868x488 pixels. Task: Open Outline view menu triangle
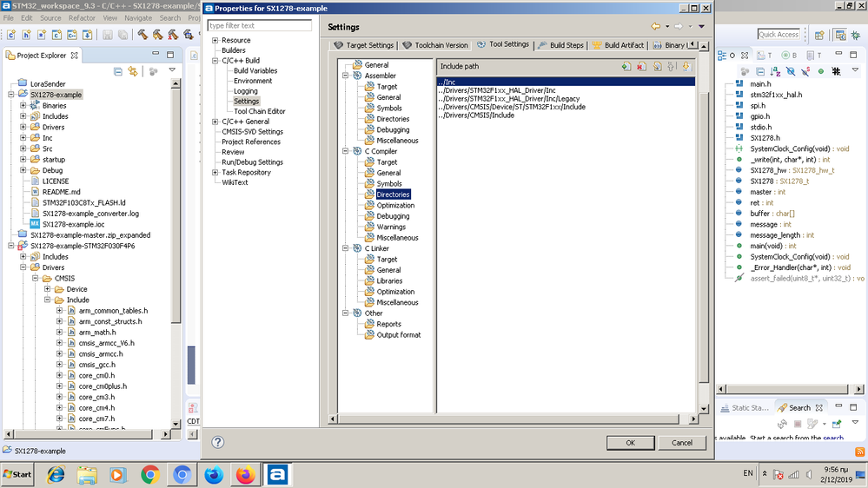(855, 70)
